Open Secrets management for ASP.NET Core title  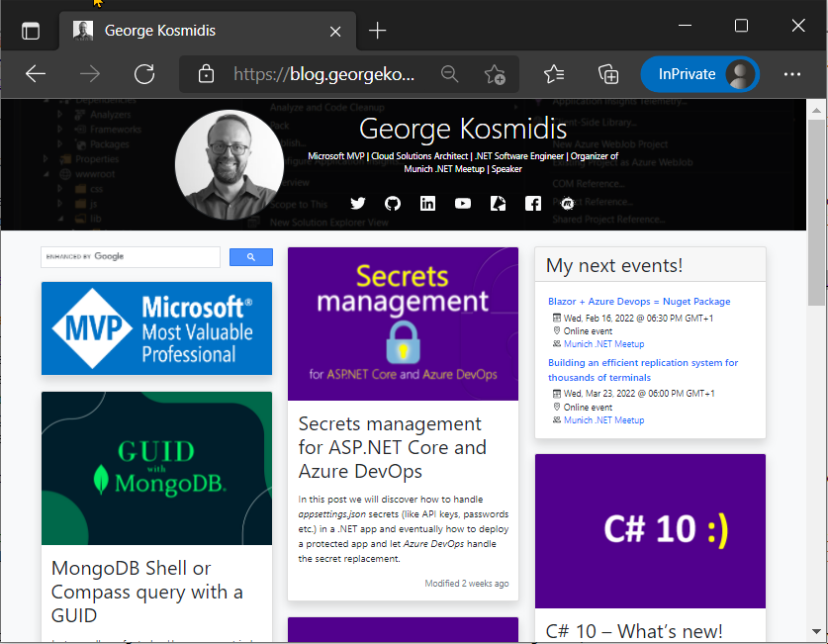pyautogui.click(x=393, y=447)
